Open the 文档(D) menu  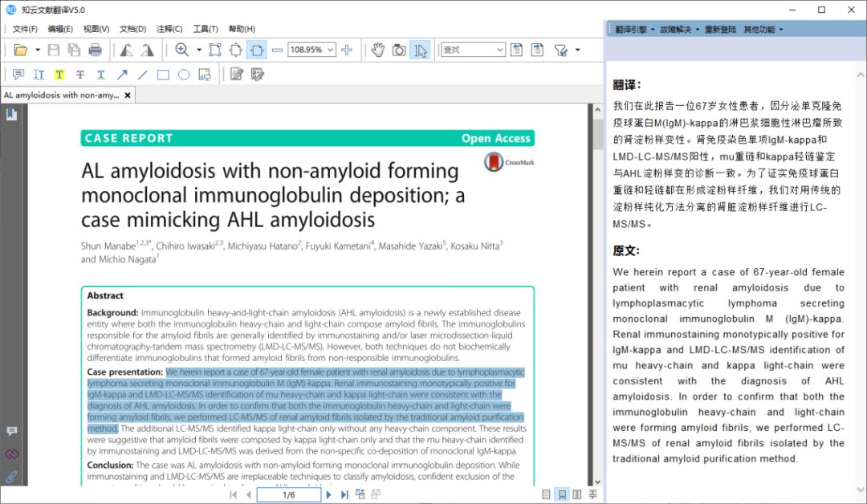pyautogui.click(x=132, y=29)
